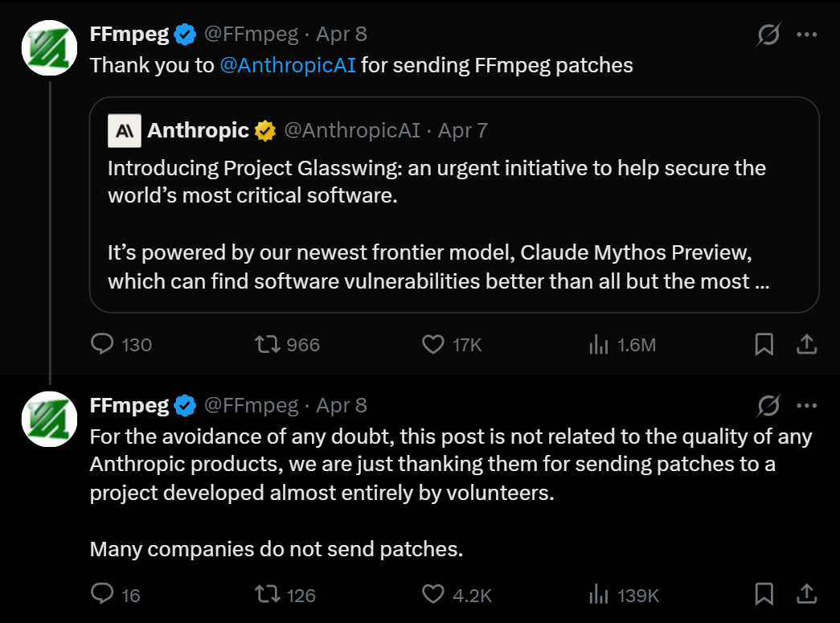The image size is (840, 623).
Task: Click FFmpeg's verified checkmark badge
Action: point(185,33)
